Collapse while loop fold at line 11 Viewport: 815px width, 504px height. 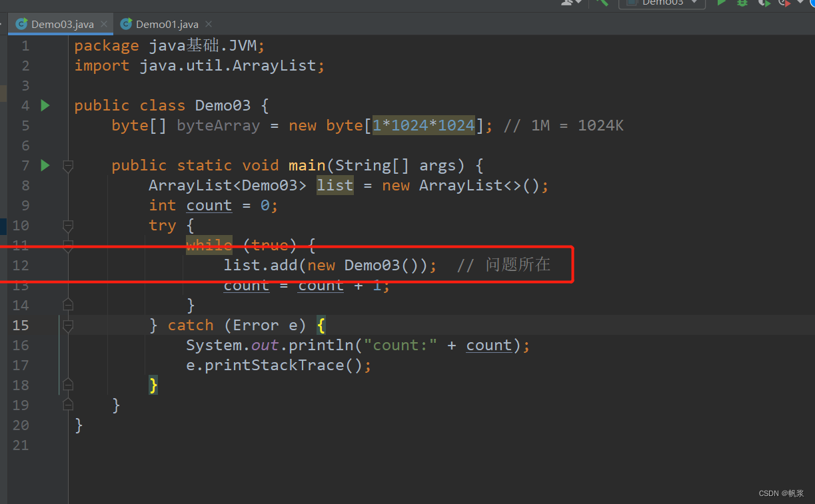tap(67, 246)
